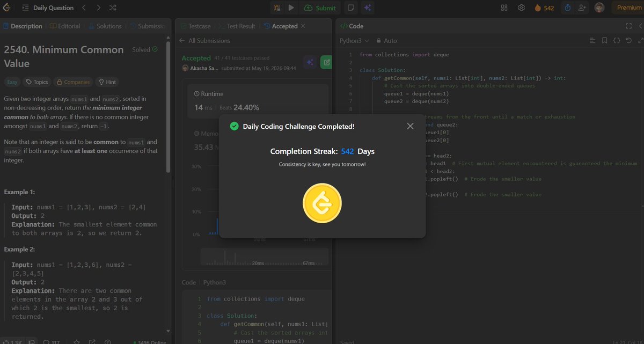644x344 pixels.
Task: Go to the previous question arrow
Action: click(84, 8)
